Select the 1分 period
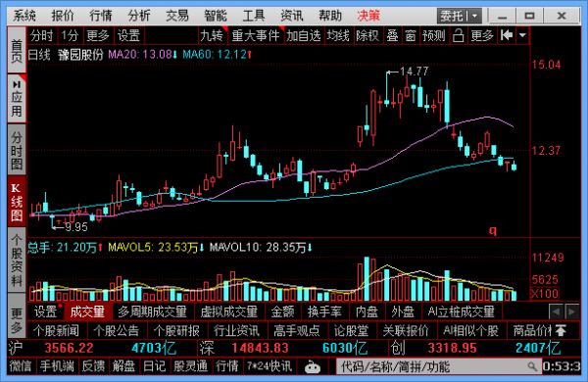The height and width of the screenshot is (382, 588). tap(71, 35)
